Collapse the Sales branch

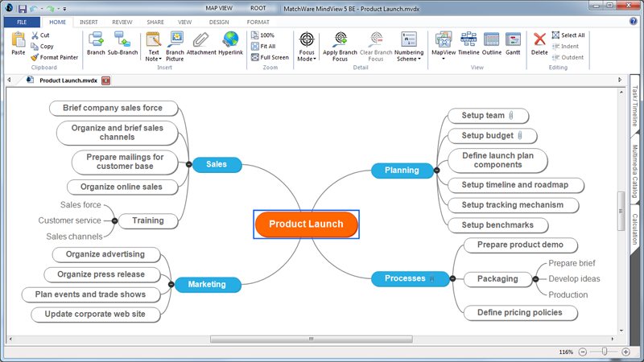(189, 164)
